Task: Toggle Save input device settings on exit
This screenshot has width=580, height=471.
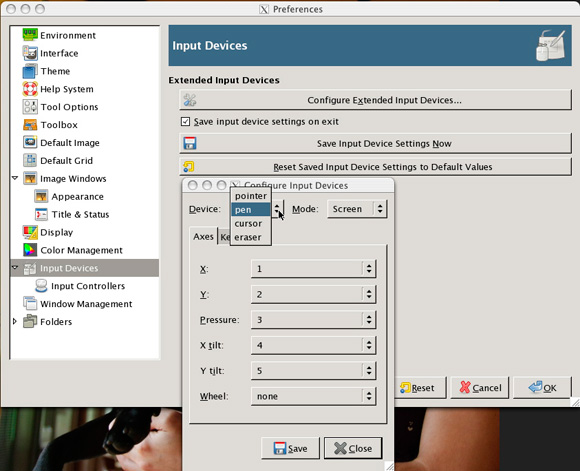Action: pos(185,121)
